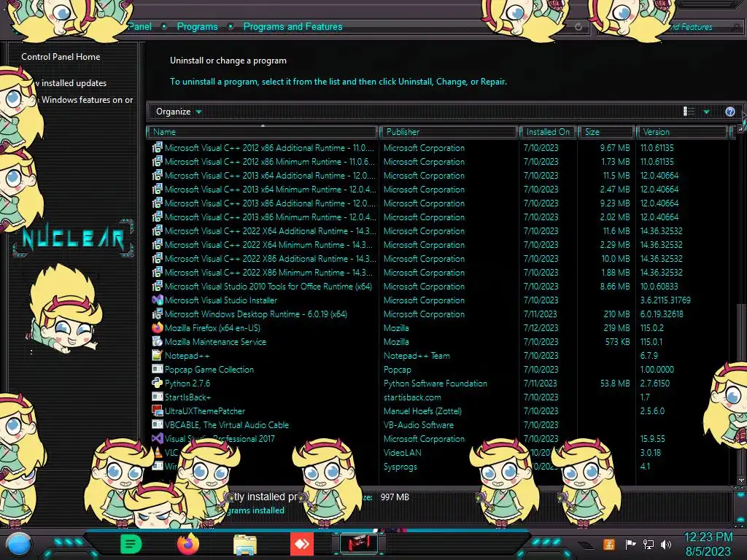Select the VBCABLE Virtual Audio Cable icon
The image size is (747, 560).
click(x=158, y=424)
